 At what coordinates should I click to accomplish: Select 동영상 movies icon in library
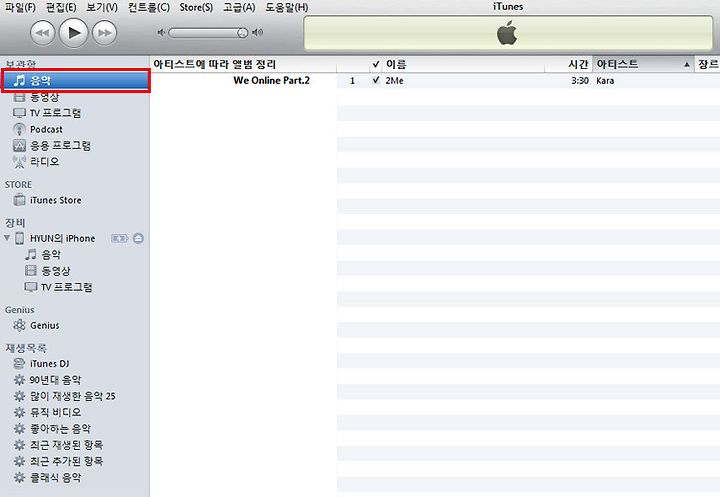coord(19,97)
